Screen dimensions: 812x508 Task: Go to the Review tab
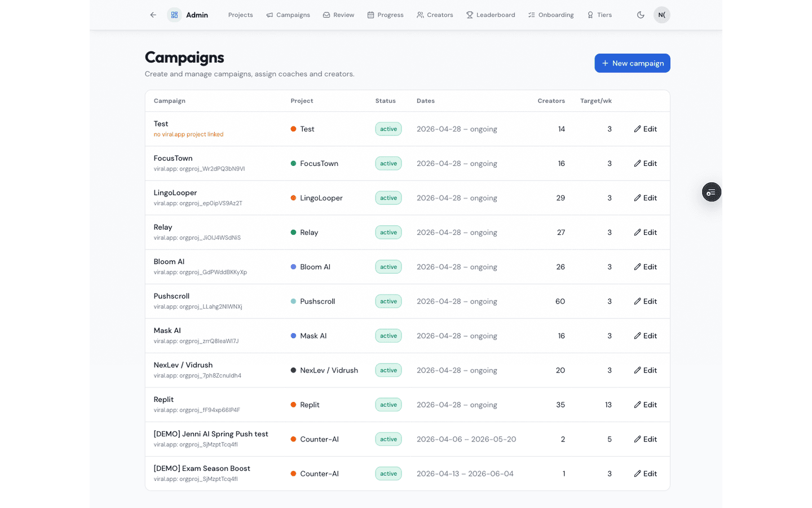[x=338, y=15]
